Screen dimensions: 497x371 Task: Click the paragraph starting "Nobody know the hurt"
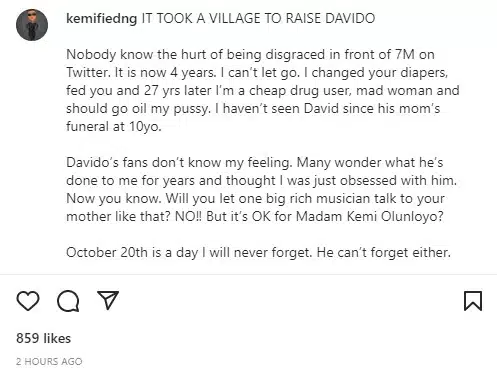[x=263, y=90]
